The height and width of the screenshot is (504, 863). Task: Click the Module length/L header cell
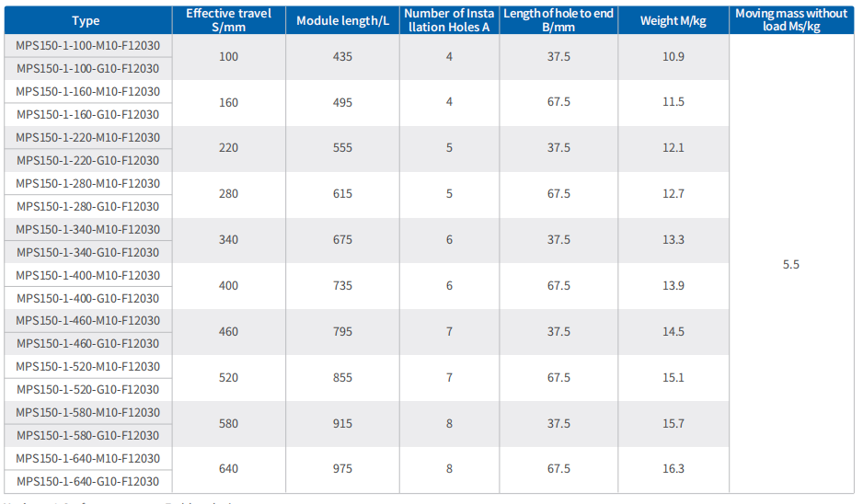point(342,20)
